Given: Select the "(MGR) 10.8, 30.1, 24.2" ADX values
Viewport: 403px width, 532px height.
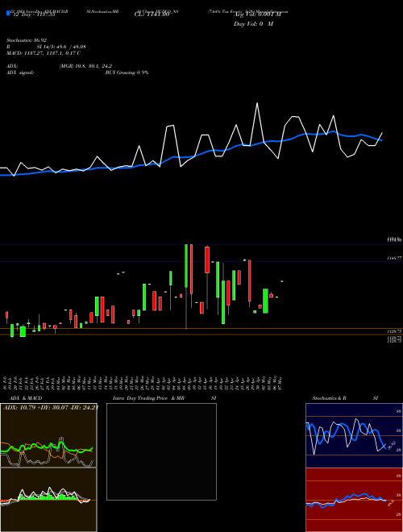Looking at the screenshot, I should (85, 66).
